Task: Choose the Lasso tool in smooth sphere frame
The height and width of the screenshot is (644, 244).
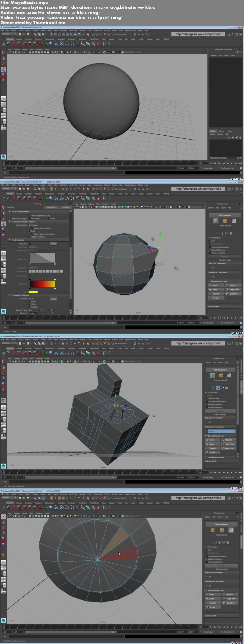Action: [3, 58]
